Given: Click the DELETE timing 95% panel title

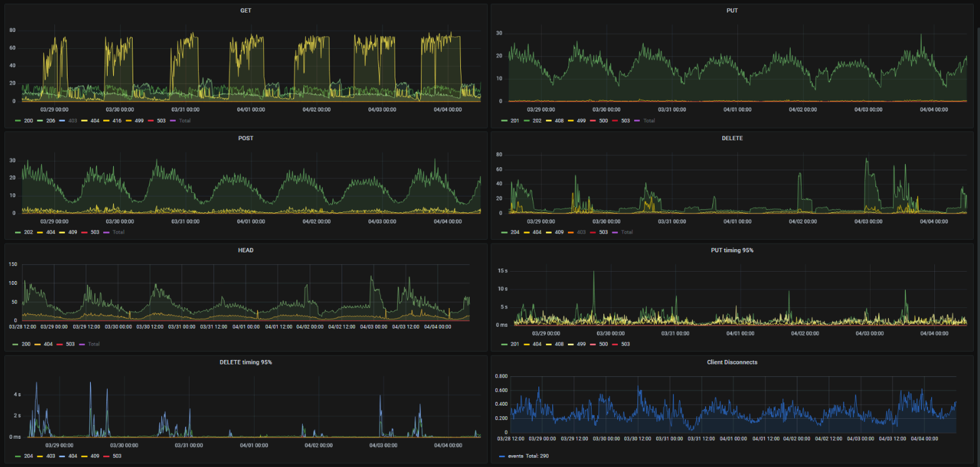Looking at the screenshot, I should [x=245, y=362].
